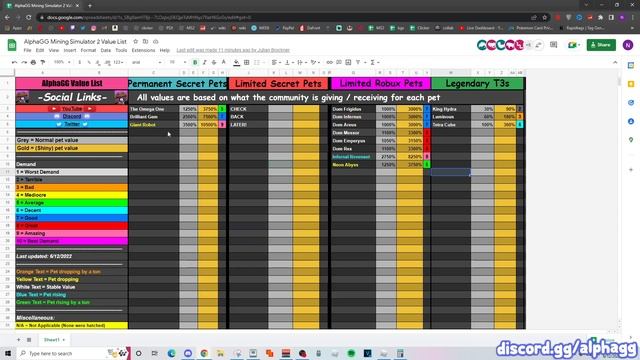The height and width of the screenshot is (360, 640).
Task: Open Microsoft Edge from the taskbar
Action: click(171, 353)
